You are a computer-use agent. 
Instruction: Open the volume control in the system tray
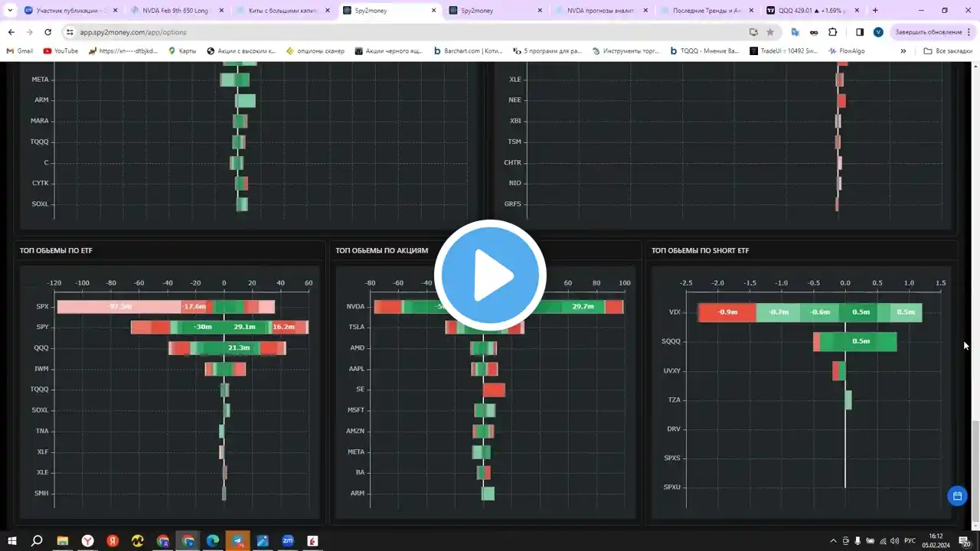894,541
